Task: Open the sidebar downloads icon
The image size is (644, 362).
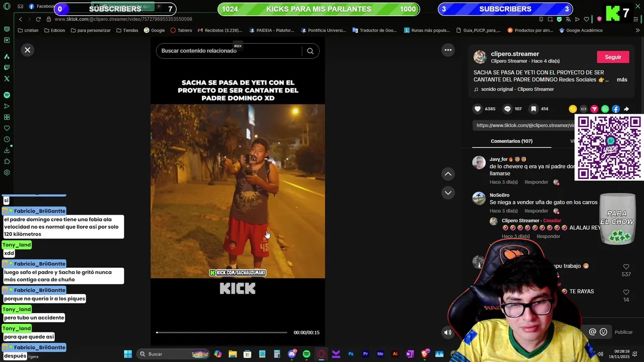Action: click(x=7, y=150)
